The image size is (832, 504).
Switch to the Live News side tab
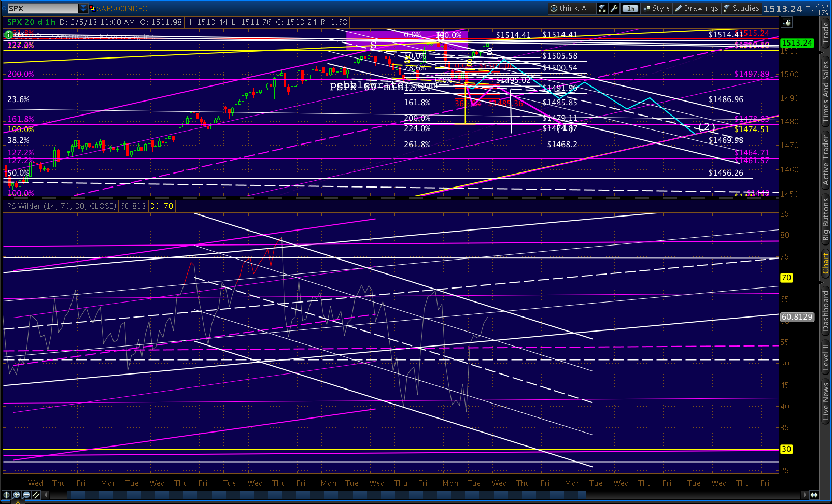[x=826, y=401]
